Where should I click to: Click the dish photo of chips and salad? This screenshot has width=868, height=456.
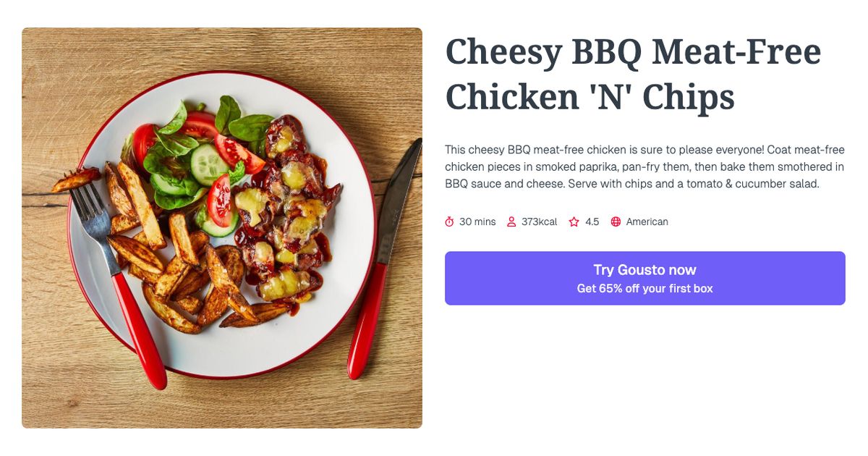tap(222, 227)
